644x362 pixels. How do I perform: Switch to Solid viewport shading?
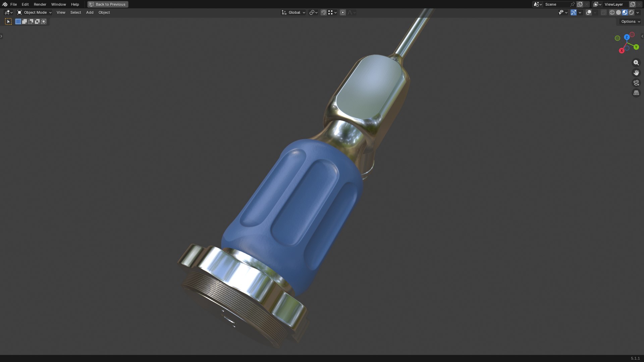point(618,12)
